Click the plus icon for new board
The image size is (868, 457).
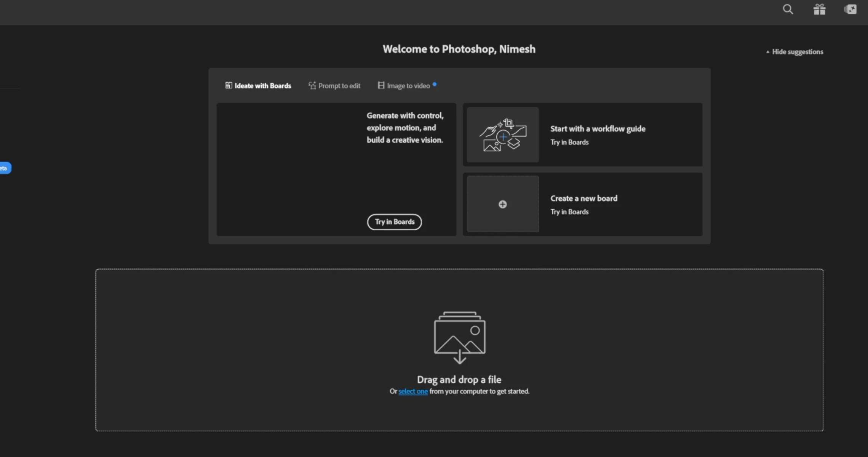click(503, 204)
